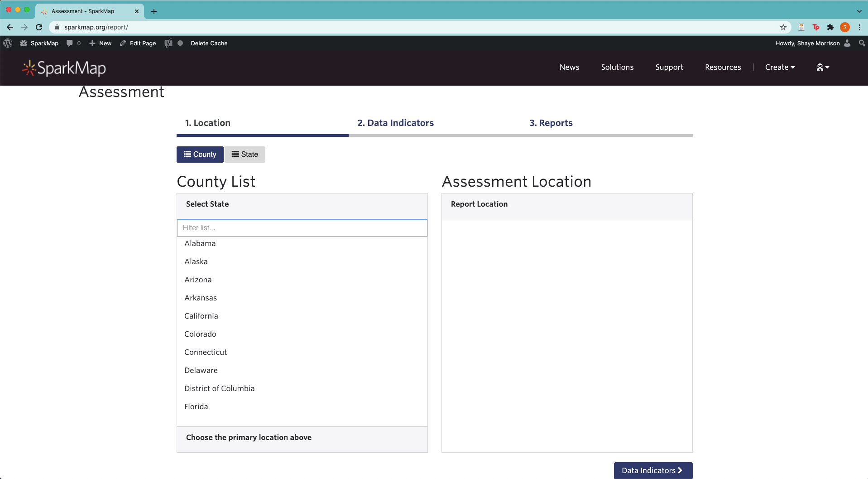Switch to the Data Indicators step
This screenshot has height=479, width=868.
[x=395, y=123]
